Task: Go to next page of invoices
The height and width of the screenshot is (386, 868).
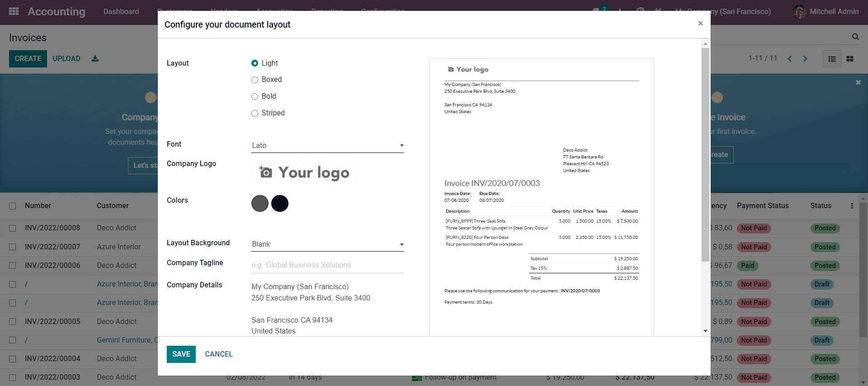Action: pos(805,59)
